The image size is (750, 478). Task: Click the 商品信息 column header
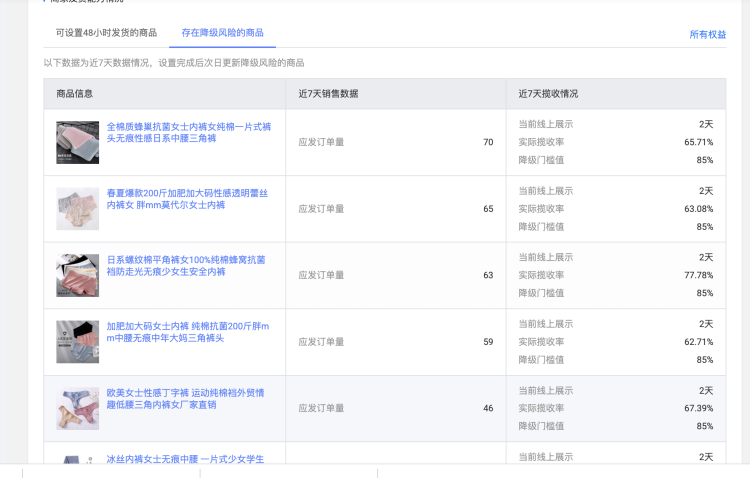coord(75,94)
